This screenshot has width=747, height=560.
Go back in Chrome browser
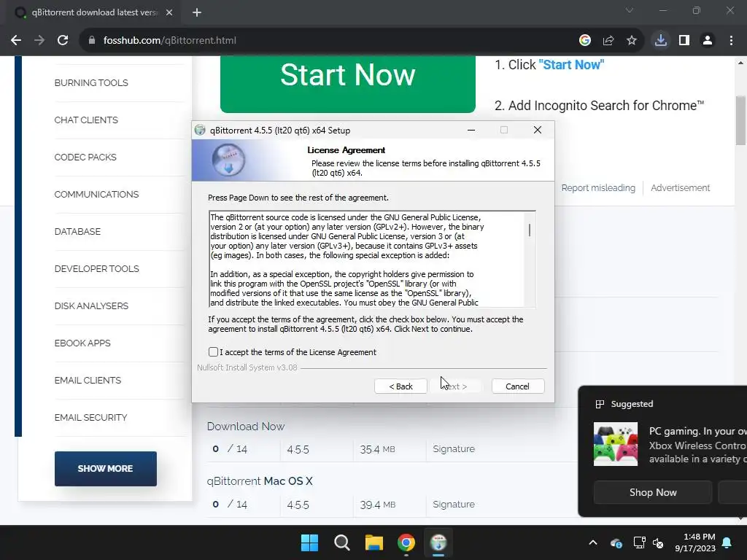(16, 41)
